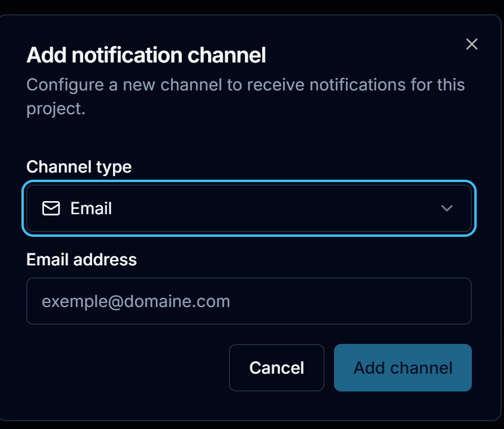504x429 pixels.
Task: Click the envelope icon beside Email
Action: (51, 208)
